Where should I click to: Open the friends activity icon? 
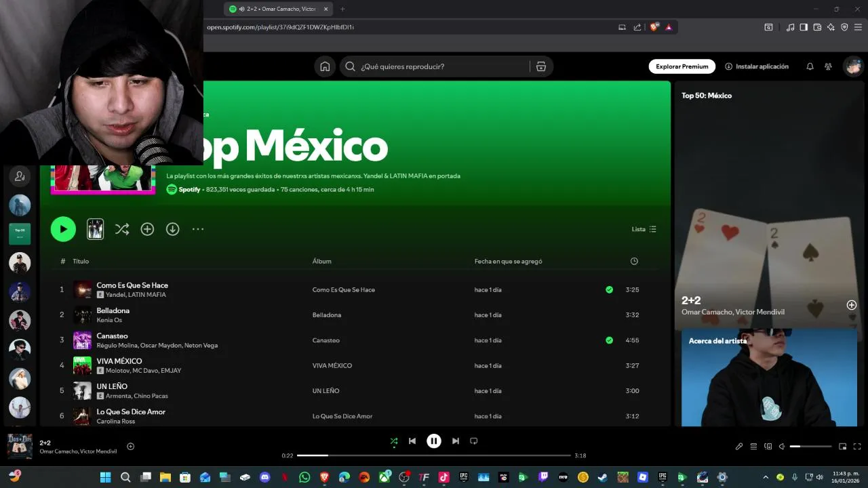[x=828, y=66]
